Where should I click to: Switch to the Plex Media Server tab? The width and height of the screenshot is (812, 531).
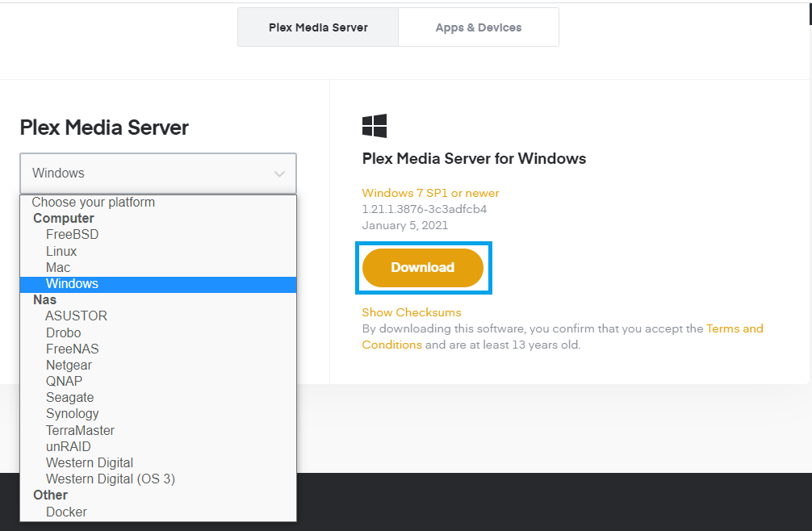318,27
